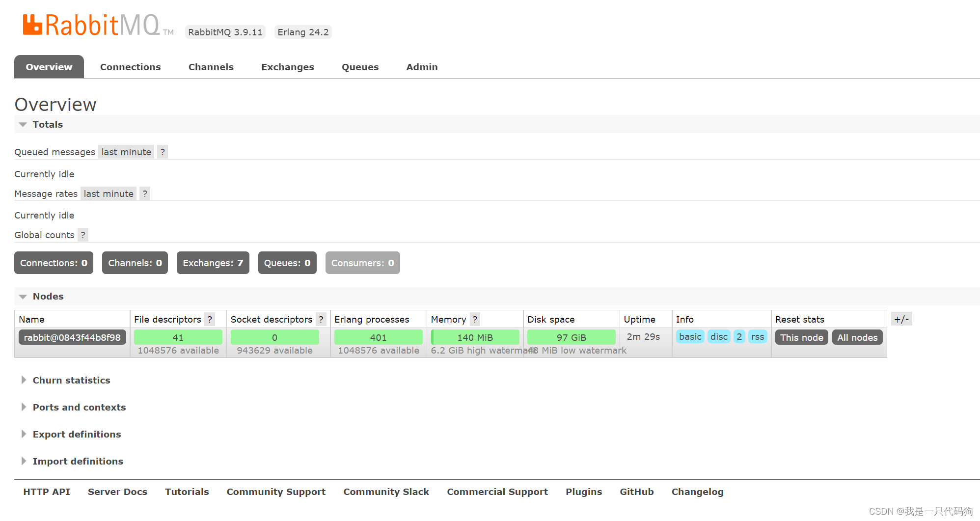Toggle node columns with +/- control
This screenshot has width=980, height=521.
(x=901, y=319)
